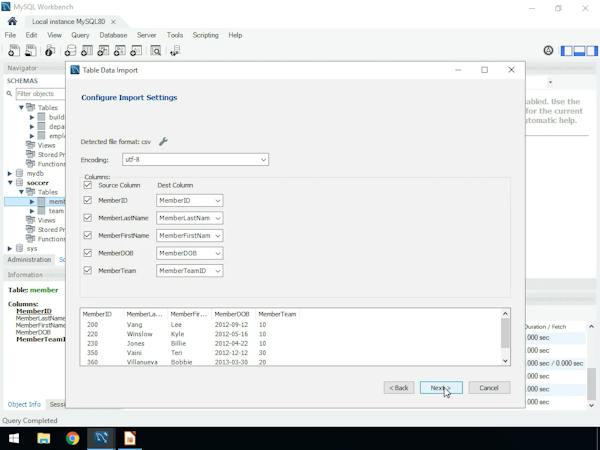The height and width of the screenshot is (450, 600).
Task: Click the preview cell Winslow
Action: click(x=140, y=334)
